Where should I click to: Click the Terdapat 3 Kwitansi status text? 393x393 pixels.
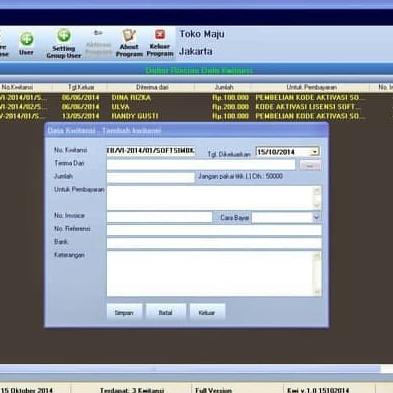pyautogui.click(x=132, y=390)
